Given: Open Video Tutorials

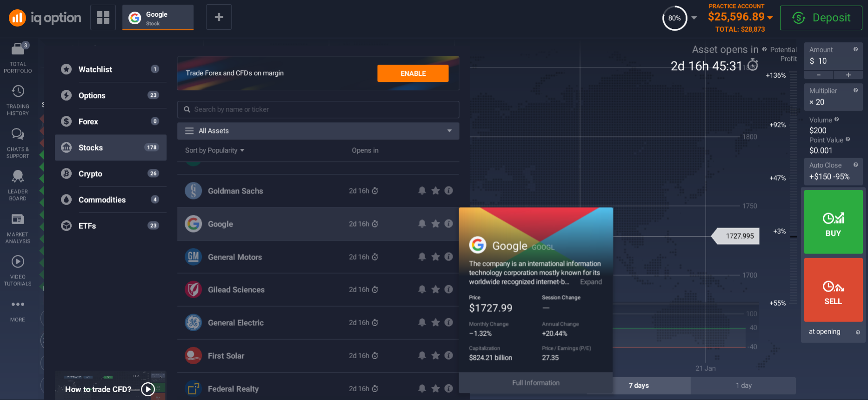Looking at the screenshot, I should pyautogui.click(x=18, y=271).
